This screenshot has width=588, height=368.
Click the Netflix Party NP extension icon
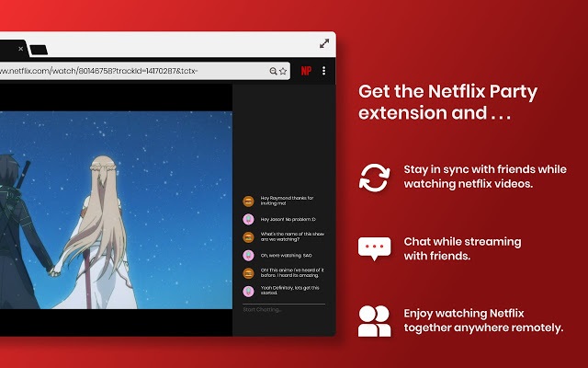[305, 71]
